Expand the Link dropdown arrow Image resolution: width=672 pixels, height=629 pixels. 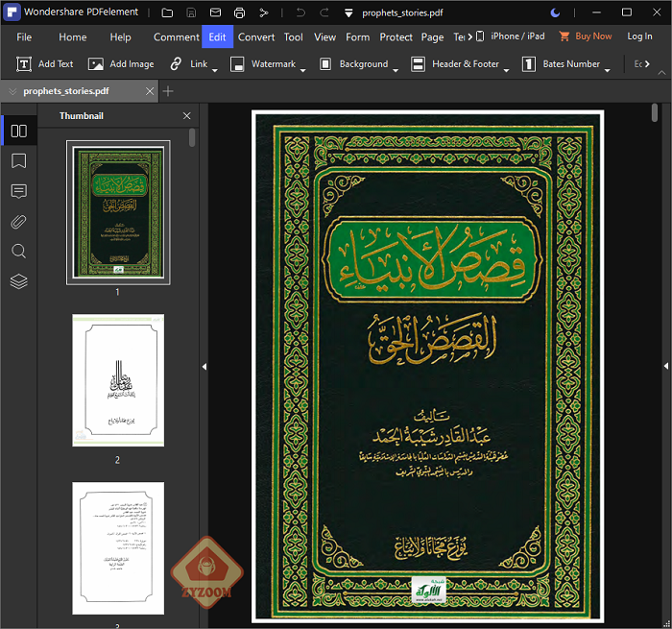[x=215, y=69]
